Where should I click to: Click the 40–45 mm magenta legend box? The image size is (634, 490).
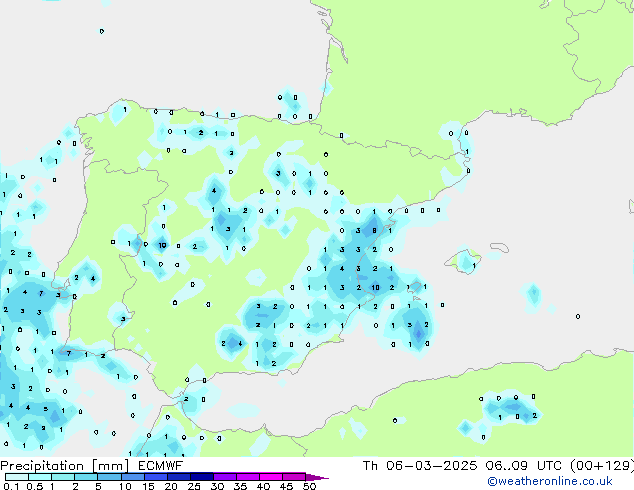(x=271, y=477)
